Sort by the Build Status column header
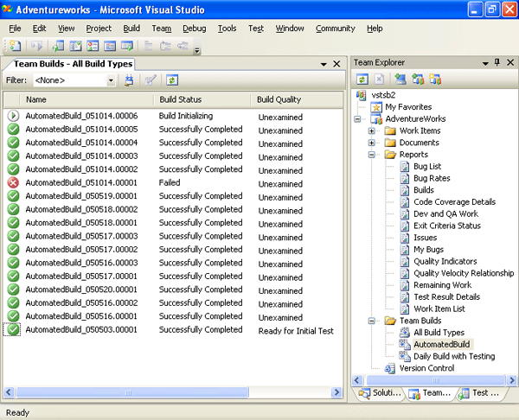This screenshot has width=519, height=420. (202, 100)
